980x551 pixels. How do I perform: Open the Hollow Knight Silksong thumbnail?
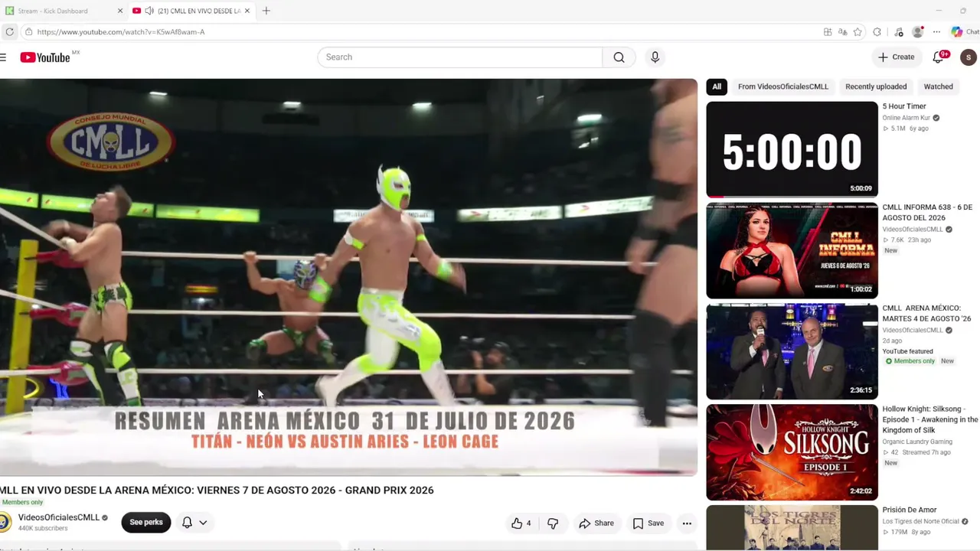pos(792,452)
